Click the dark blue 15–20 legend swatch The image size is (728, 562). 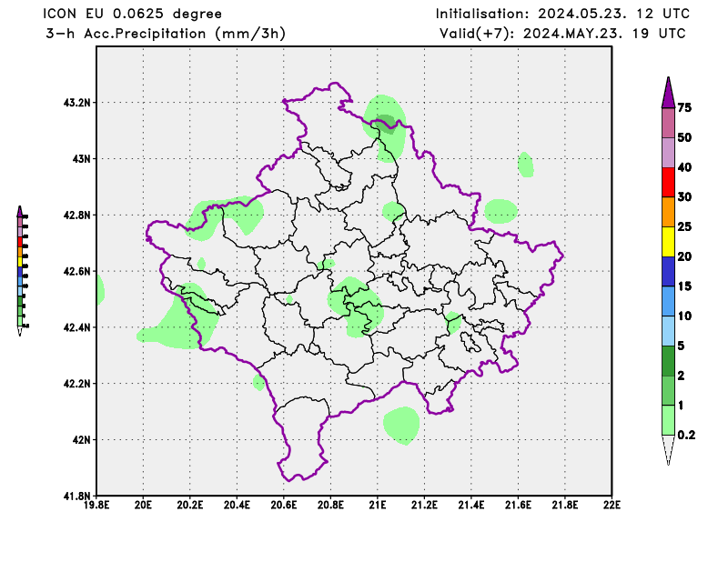(x=668, y=272)
